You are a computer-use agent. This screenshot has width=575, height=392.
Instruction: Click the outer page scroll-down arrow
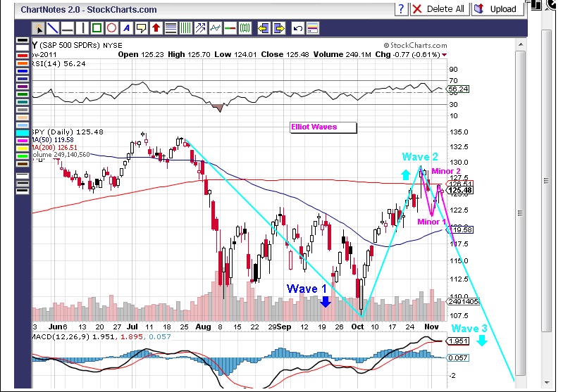tap(546, 382)
